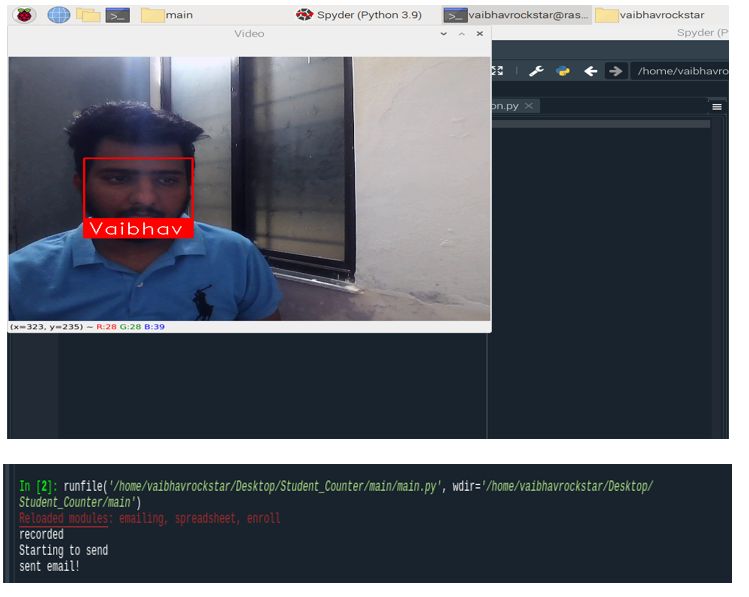The height and width of the screenshot is (597, 749).
Task: Click the pixel coordinates status text
Action: pos(46,327)
